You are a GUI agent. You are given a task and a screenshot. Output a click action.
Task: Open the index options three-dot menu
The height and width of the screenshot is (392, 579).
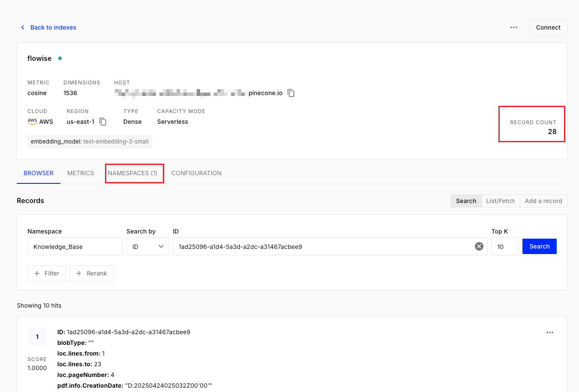coord(514,27)
